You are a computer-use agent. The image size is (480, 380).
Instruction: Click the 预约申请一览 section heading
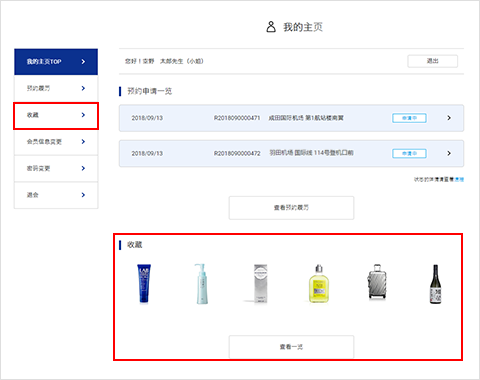coord(150,91)
